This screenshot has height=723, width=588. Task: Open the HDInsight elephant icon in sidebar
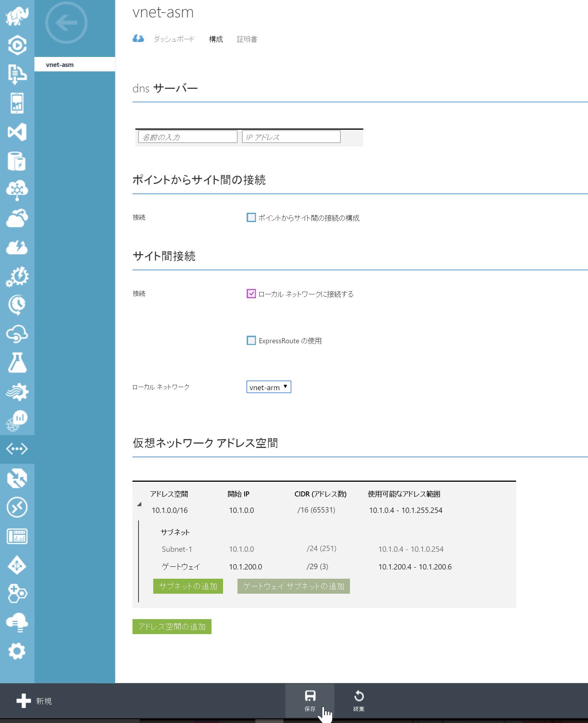tap(17, 17)
